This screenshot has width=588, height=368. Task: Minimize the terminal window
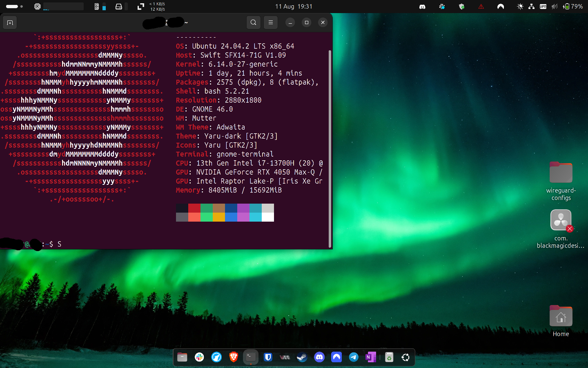[x=290, y=22]
